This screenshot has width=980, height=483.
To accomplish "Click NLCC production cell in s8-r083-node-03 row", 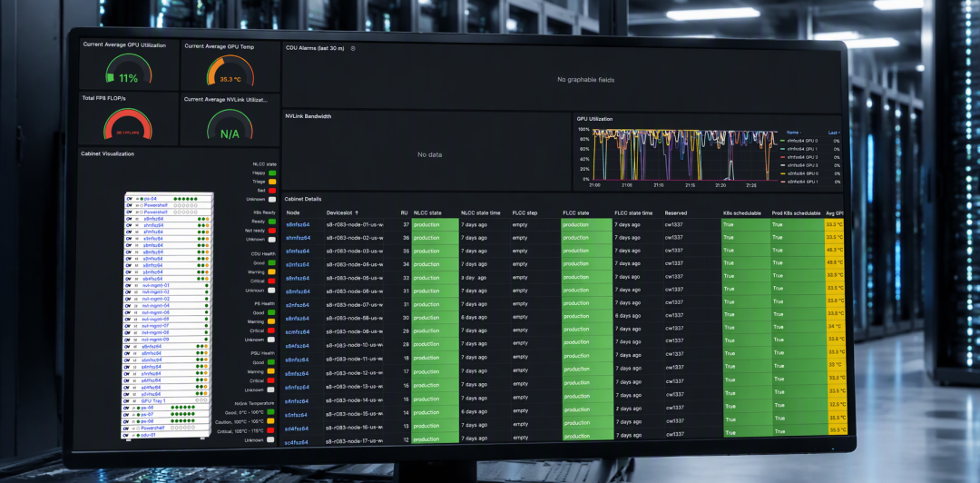I will click(435, 251).
